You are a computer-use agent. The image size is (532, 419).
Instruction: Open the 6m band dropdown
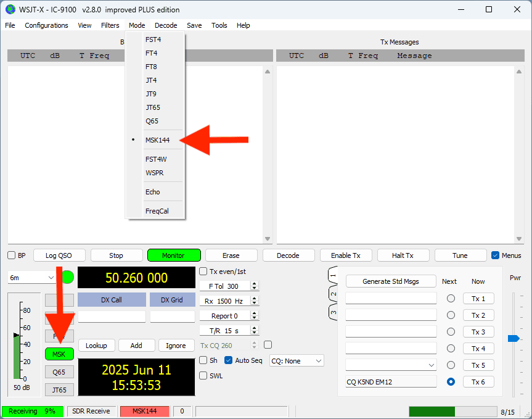click(32, 278)
